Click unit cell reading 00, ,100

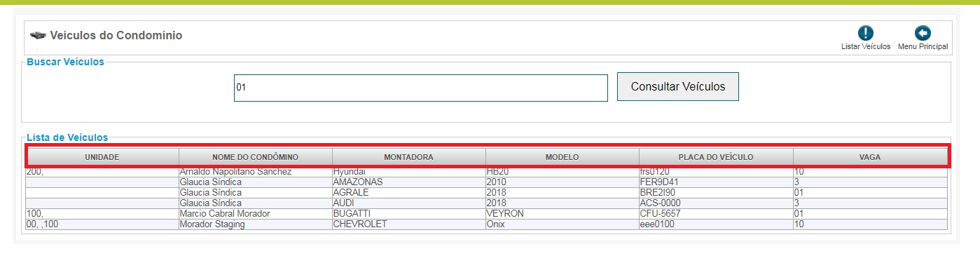(x=102, y=224)
